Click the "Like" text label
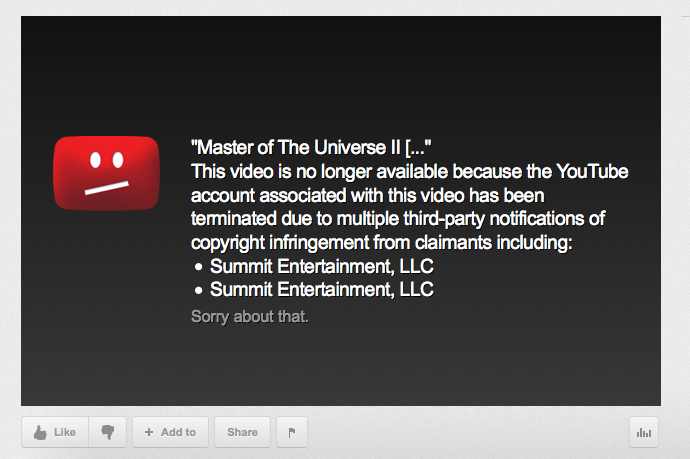The image size is (690, 459). [65, 433]
